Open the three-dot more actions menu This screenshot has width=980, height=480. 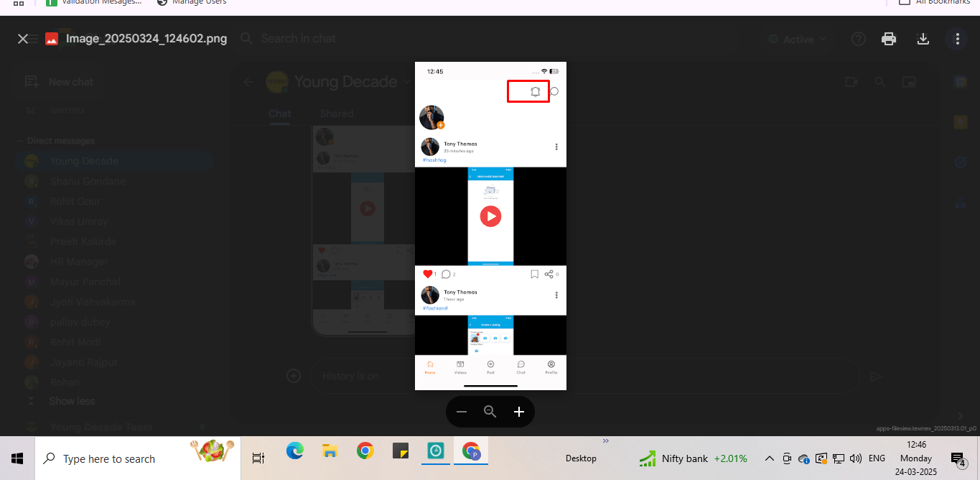(956, 39)
